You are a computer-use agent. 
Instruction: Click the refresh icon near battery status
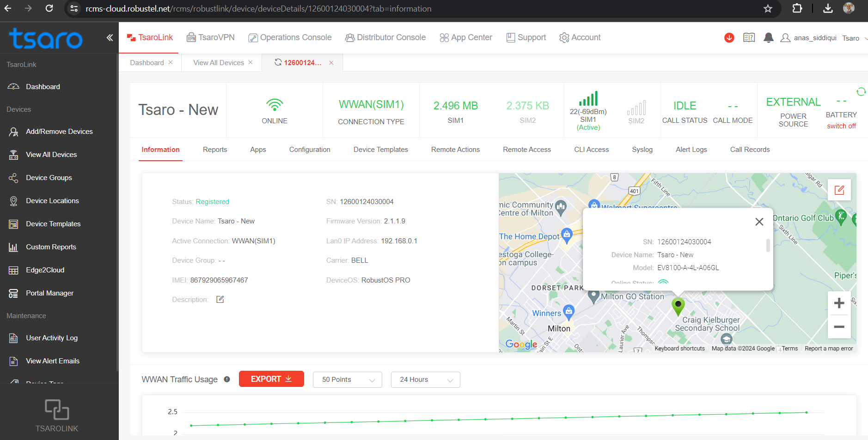click(x=861, y=92)
